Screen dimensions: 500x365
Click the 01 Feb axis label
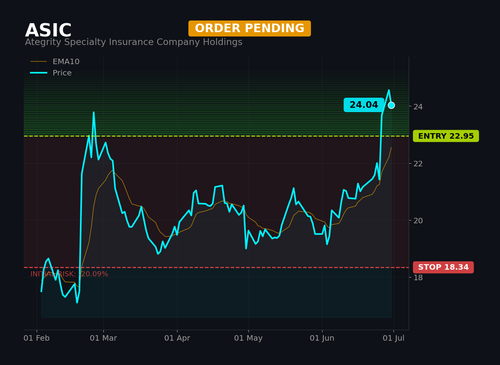[x=36, y=338]
